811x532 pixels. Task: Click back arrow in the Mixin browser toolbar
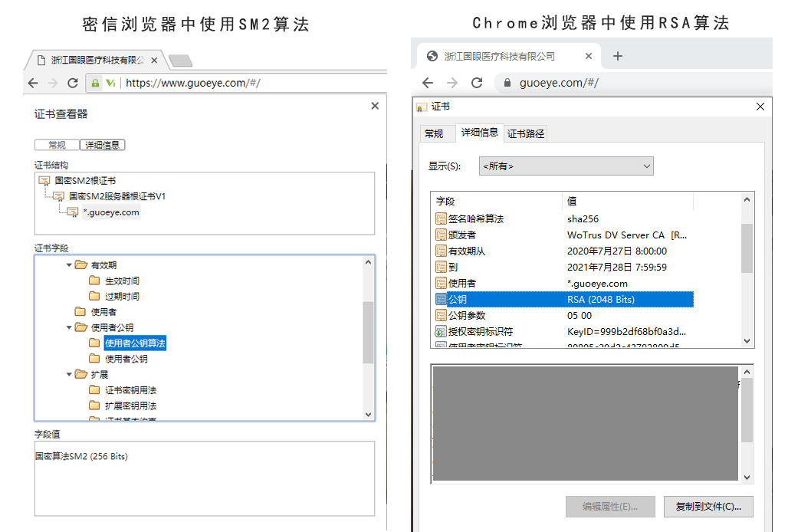[x=32, y=83]
